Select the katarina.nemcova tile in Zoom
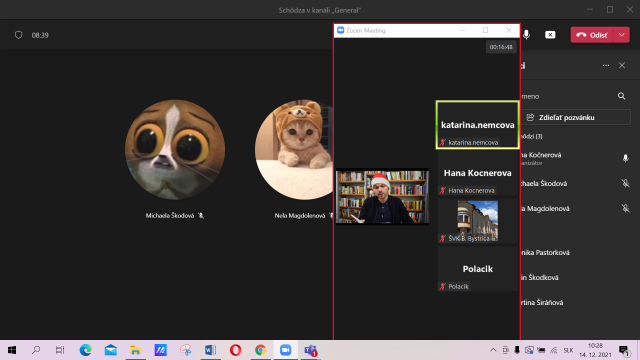The height and width of the screenshot is (360, 640). 478,125
